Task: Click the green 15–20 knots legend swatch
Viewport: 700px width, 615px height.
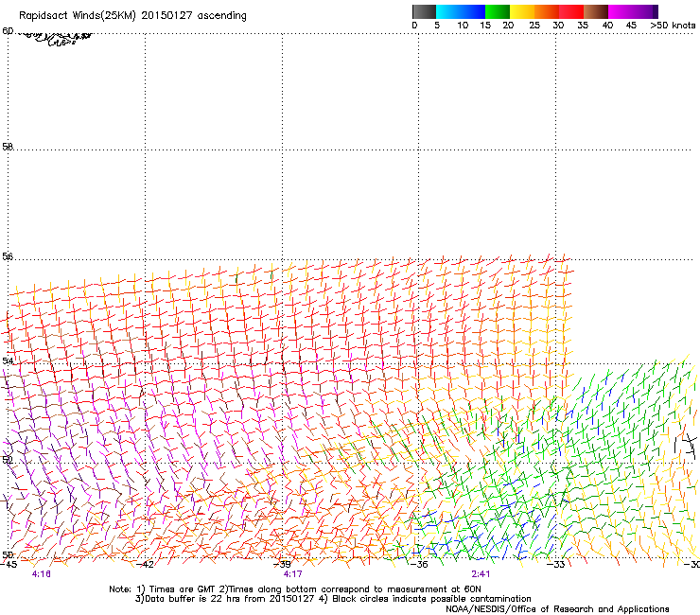Action: [x=498, y=11]
